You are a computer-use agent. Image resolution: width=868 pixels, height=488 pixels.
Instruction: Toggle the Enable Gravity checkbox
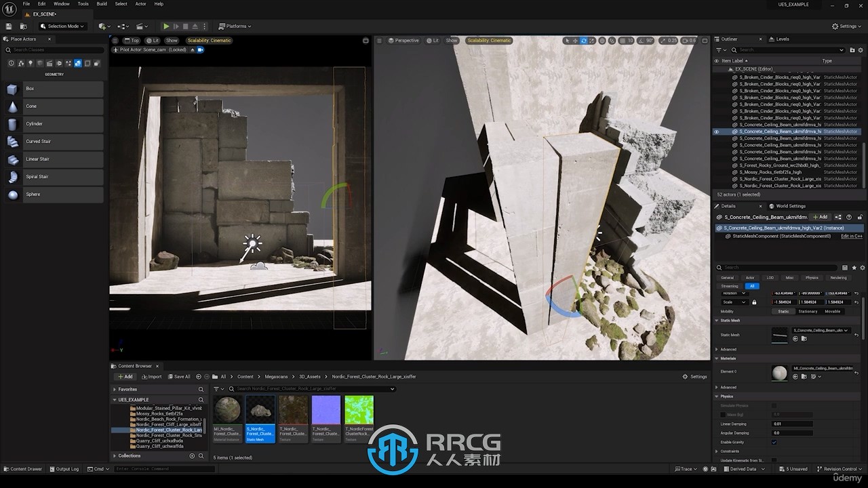click(774, 442)
